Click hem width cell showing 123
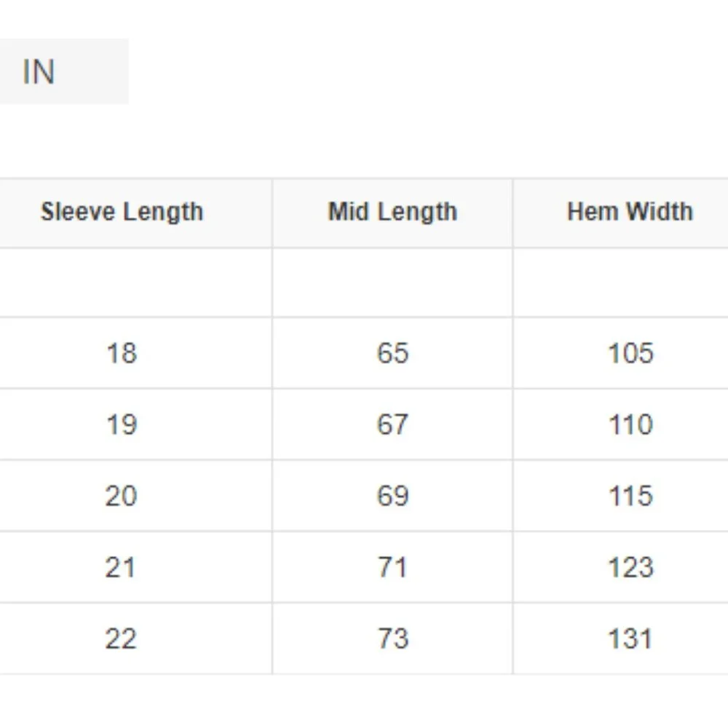Screen dimensions: 728x728 [x=630, y=567]
